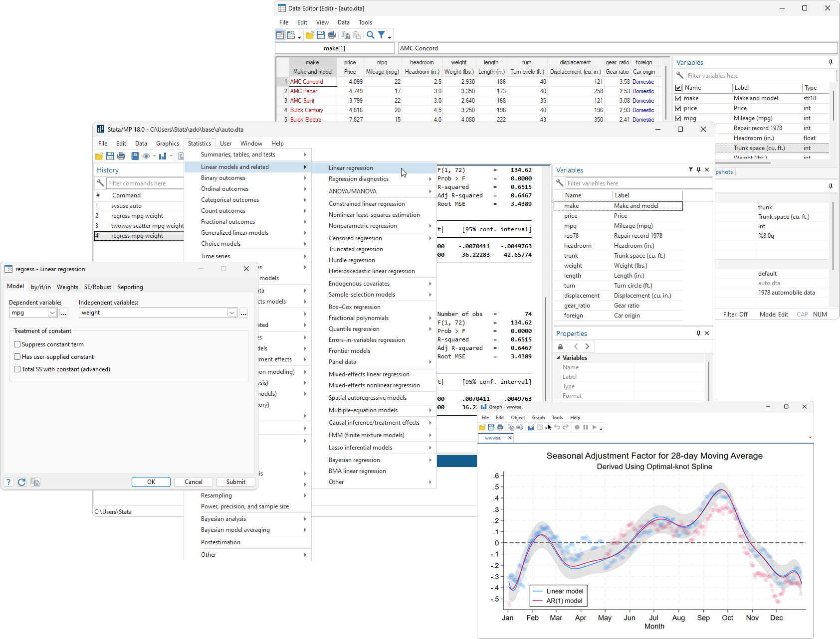This screenshot has height=639, width=840.
Task: Uncheck the make variable checkbox
Action: (678, 98)
